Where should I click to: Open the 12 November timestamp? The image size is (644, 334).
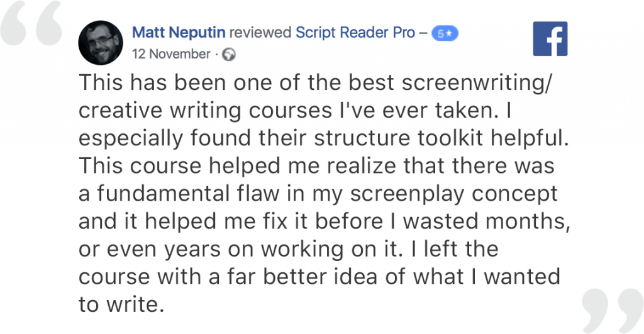pos(171,54)
